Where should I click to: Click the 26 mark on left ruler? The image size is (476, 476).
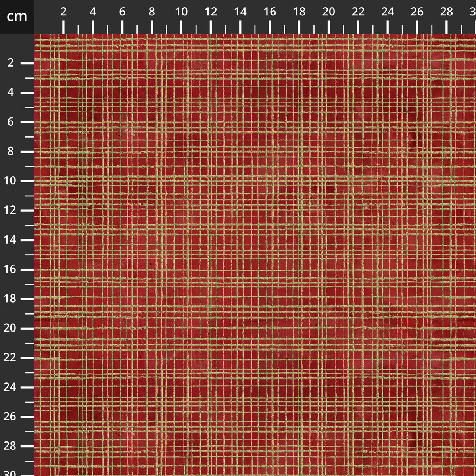pyautogui.click(x=10, y=416)
